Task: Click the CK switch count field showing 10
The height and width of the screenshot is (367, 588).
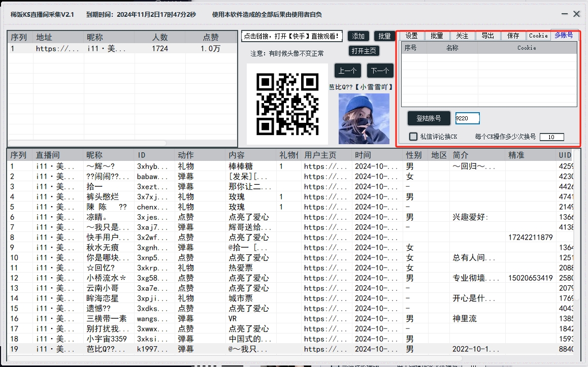Action: 551,137
